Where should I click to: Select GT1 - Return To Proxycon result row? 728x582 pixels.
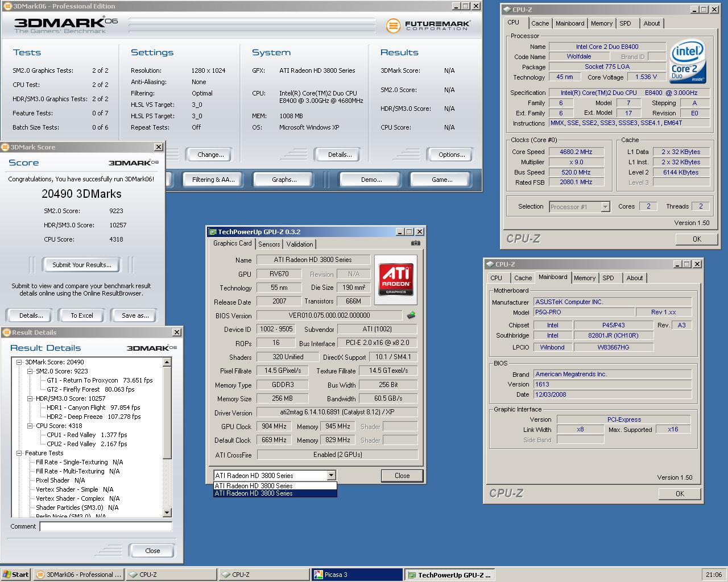100,380
